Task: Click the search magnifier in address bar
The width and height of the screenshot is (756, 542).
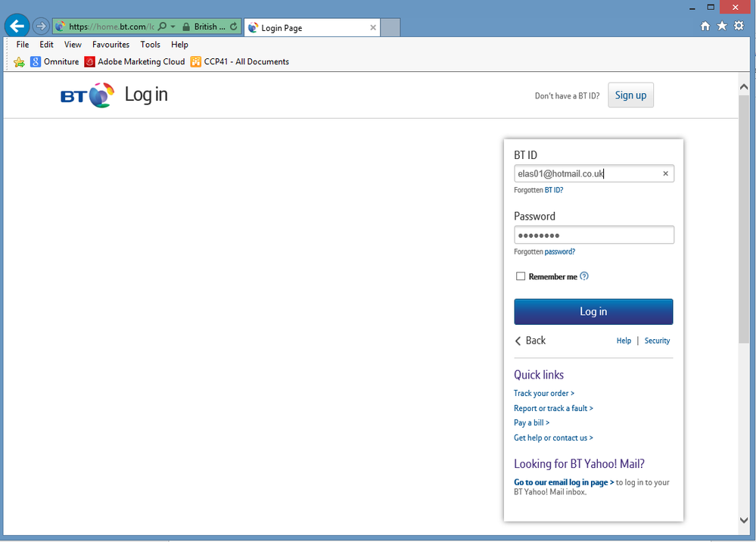Action: [162, 26]
